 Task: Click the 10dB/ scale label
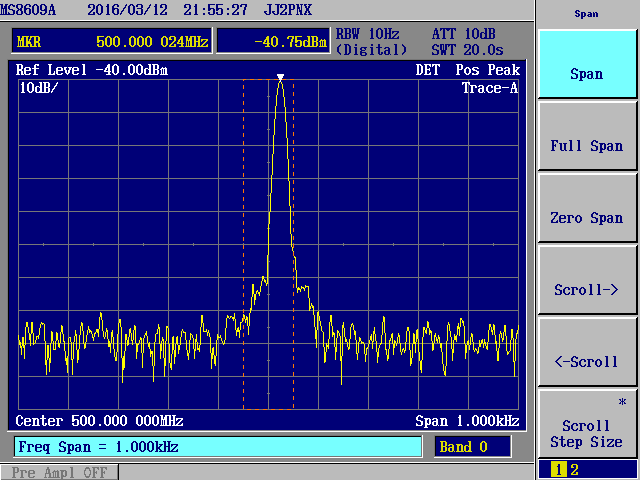coord(39,88)
